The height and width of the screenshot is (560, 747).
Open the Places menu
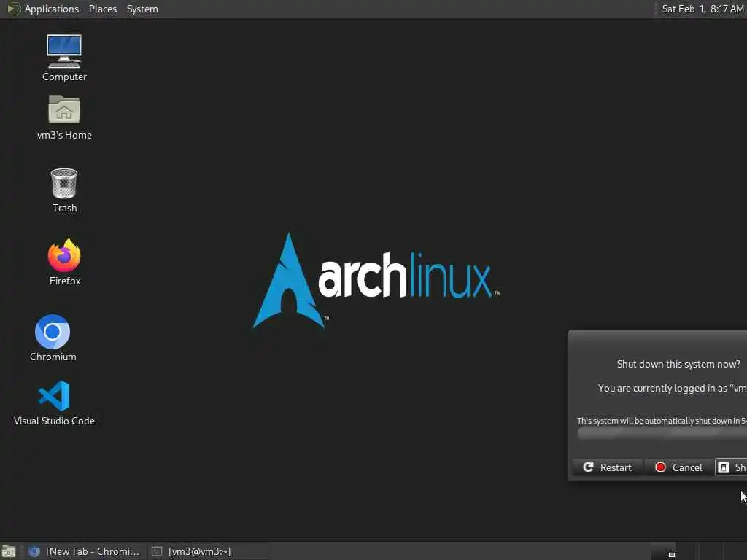(x=102, y=9)
